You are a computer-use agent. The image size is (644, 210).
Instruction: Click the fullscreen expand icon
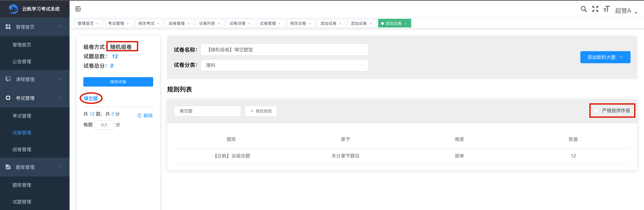pyautogui.click(x=595, y=9)
